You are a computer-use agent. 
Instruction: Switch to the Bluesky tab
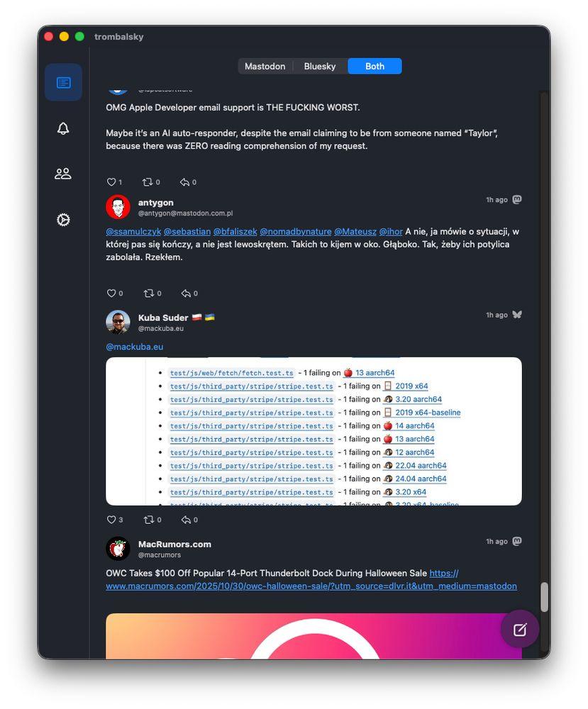point(320,67)
